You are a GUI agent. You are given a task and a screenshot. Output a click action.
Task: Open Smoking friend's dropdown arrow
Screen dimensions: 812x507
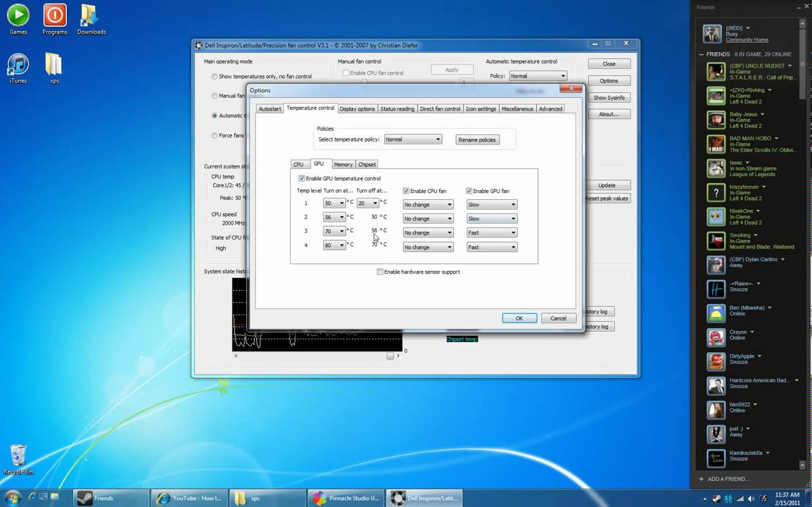click(756, 235)
